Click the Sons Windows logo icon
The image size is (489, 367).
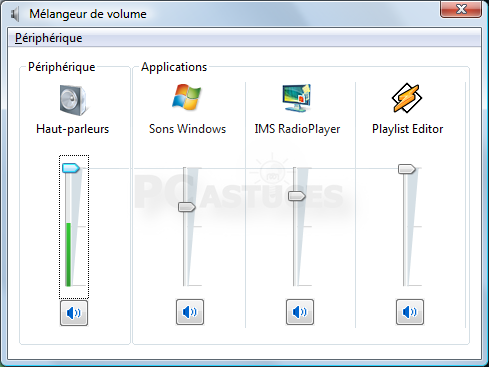pos(187,97)
